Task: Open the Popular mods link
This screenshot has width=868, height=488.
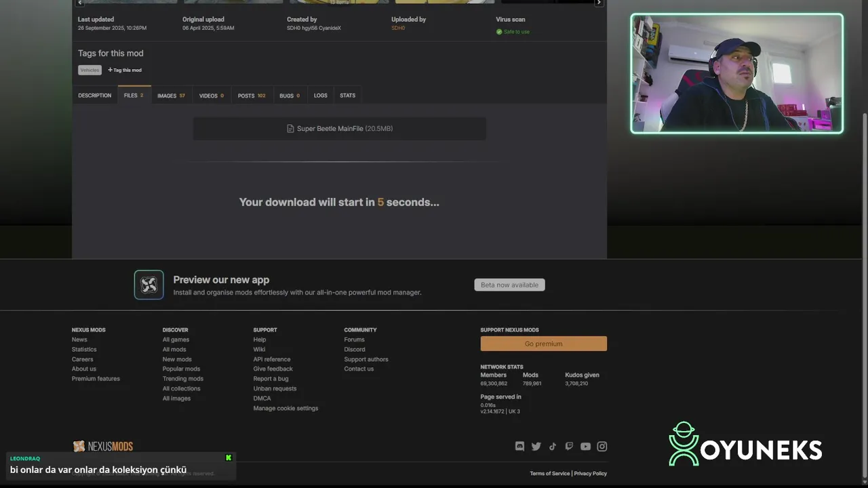Action: [x=181, y=369]
